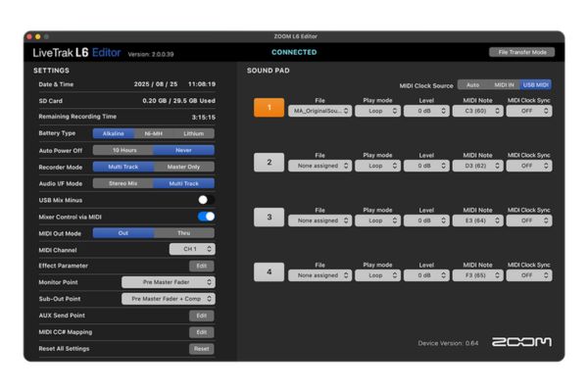Open the MIDI Channel dropdown

[191, 249]
